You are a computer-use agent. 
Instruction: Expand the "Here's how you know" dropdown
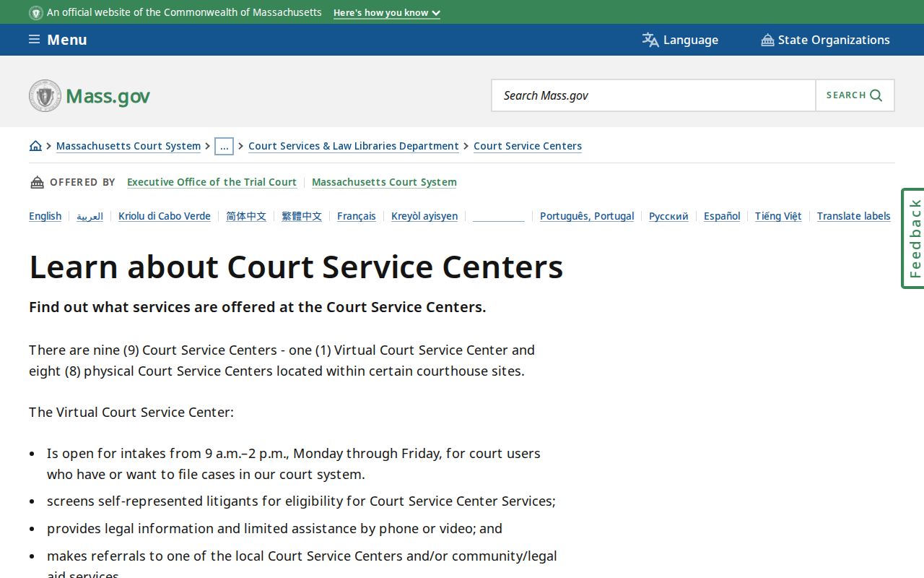387,12
